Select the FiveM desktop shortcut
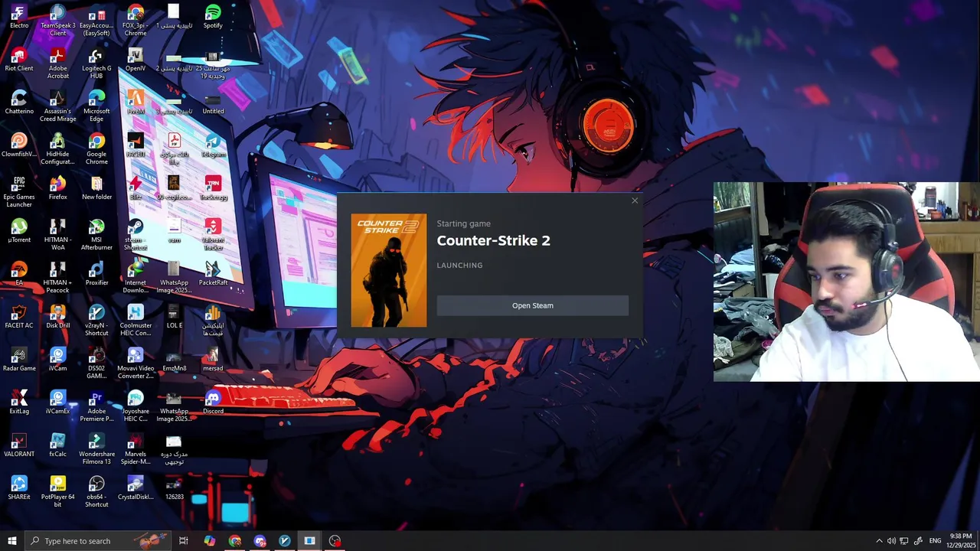The width and height of the screenshot is (980, 551). coord(135,103)
